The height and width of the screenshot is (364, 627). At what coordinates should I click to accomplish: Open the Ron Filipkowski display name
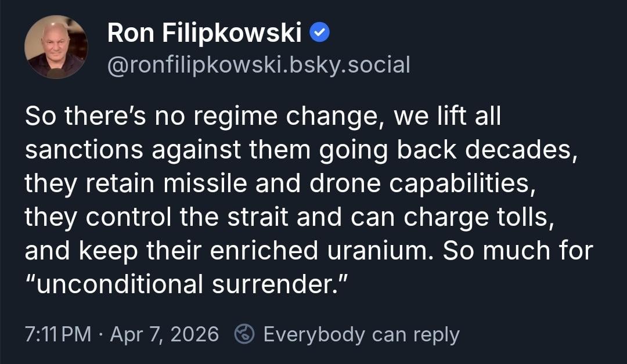coord(204,34)
